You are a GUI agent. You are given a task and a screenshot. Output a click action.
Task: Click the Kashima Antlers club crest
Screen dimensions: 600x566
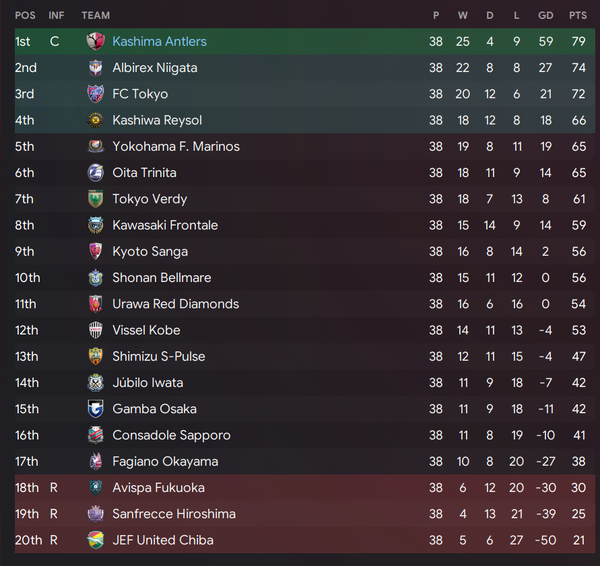point(95,41)
